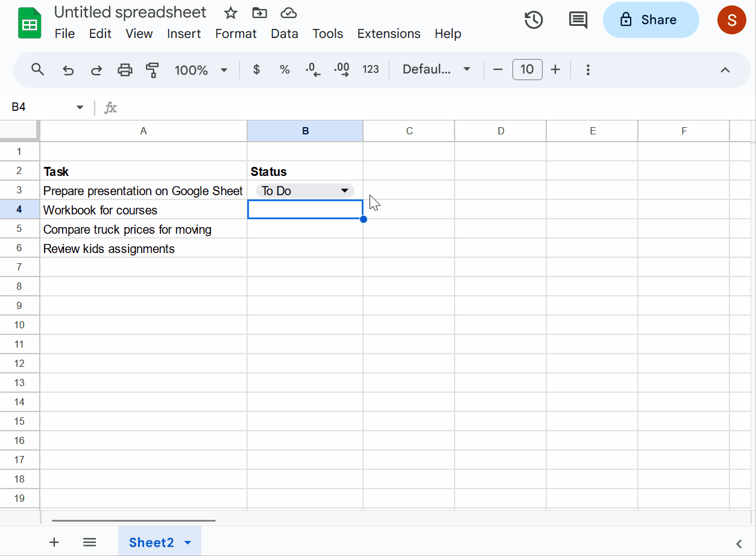Toggle search in the toolbar

click(x=37, y=69)
